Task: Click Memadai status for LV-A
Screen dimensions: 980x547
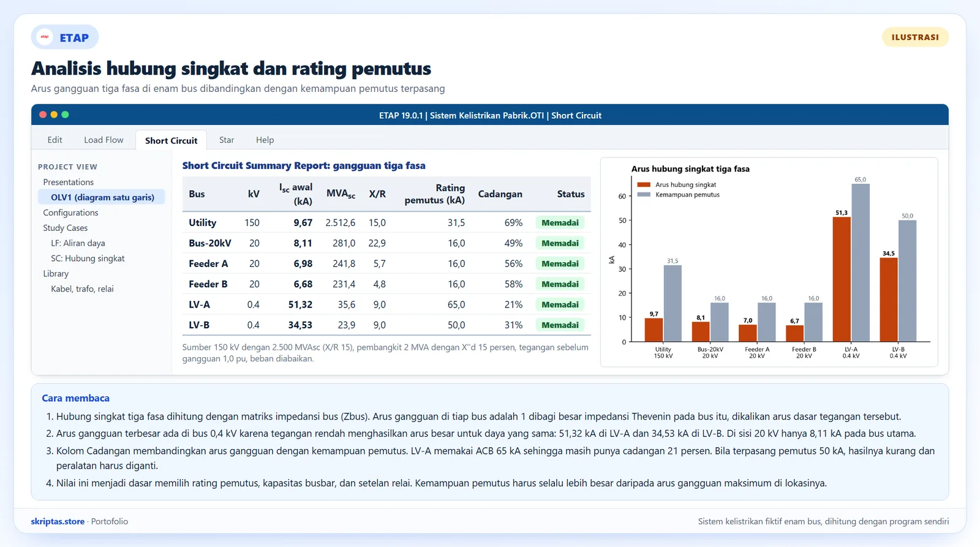Action: click(x=560, y=304)
